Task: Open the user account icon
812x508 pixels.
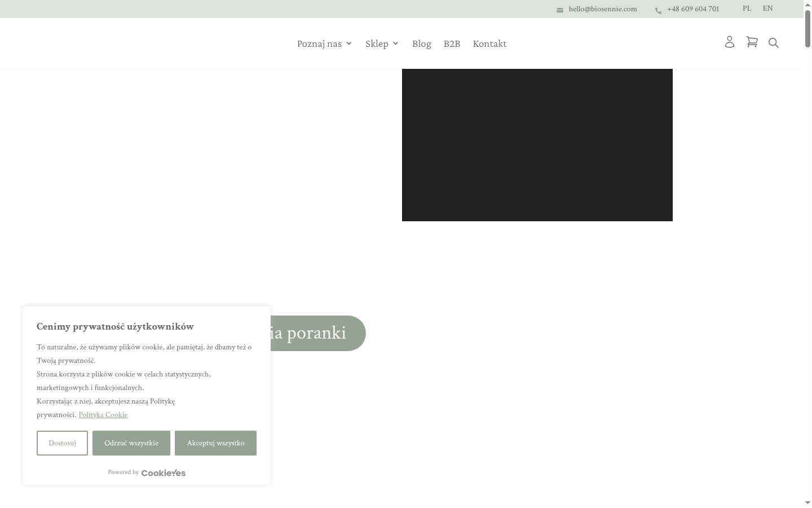Action: click(x=730, y=42)
